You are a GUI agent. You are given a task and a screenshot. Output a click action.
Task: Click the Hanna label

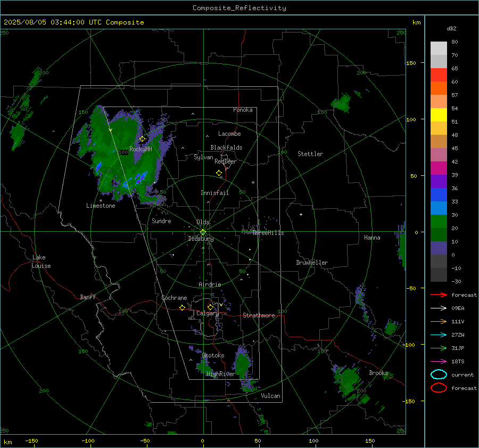point(372,238)
